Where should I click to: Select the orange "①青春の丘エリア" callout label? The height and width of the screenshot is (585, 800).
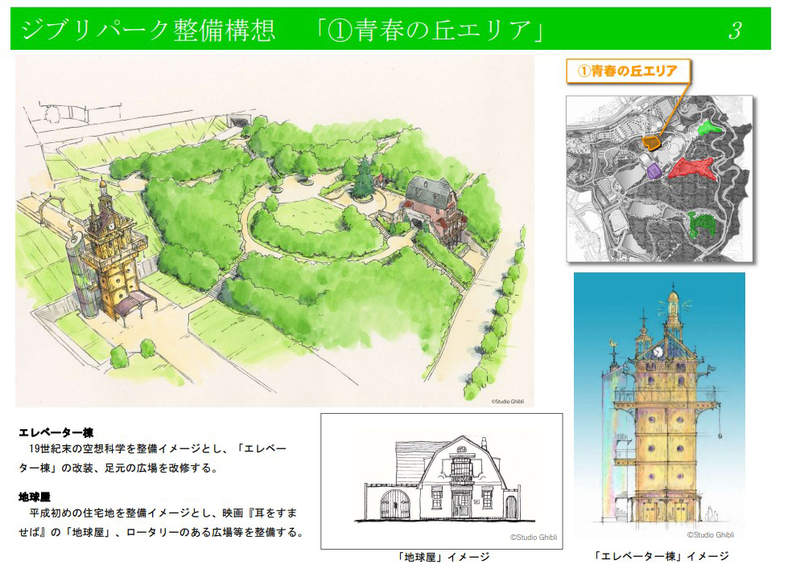(628, 71)
